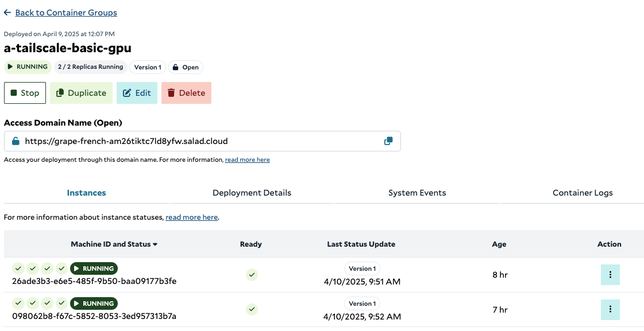Stop the container group
644x331 pixels.
pos(25,93)
